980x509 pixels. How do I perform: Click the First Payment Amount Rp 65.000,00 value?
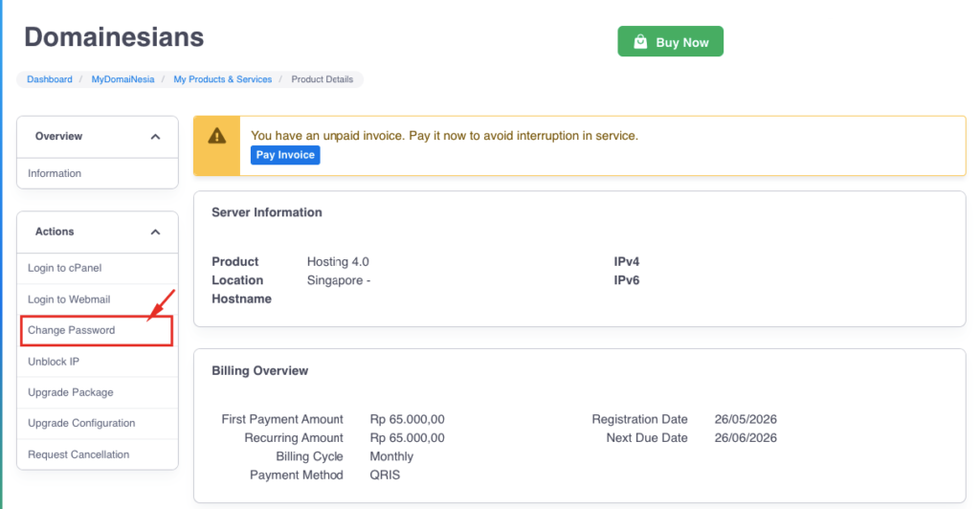[x=407, y=419]
